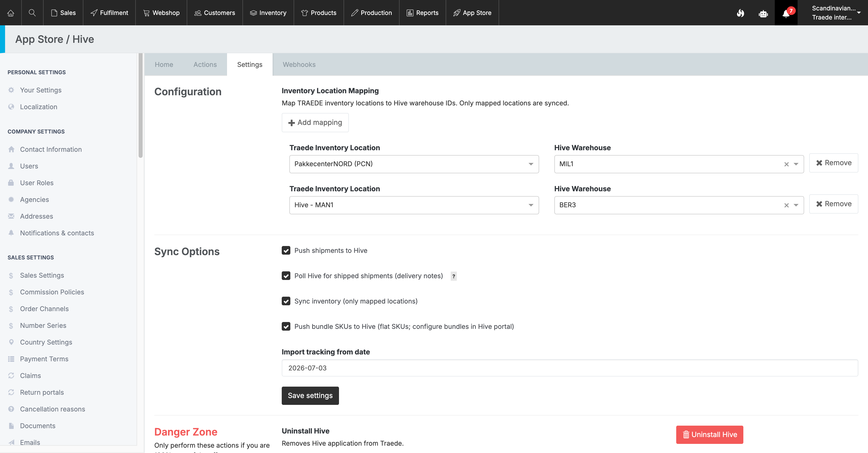Click the gear icon beside Your Settings
The image size is (868, 453).
pyautogui.click(x=11, y=90)
